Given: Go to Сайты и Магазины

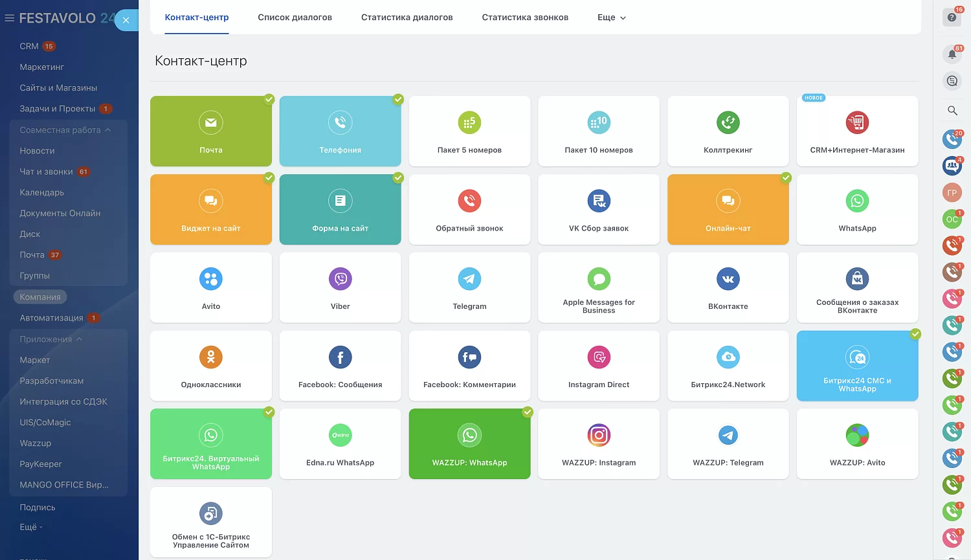Looking at the screenshot, I should click(x=58, y=87).
